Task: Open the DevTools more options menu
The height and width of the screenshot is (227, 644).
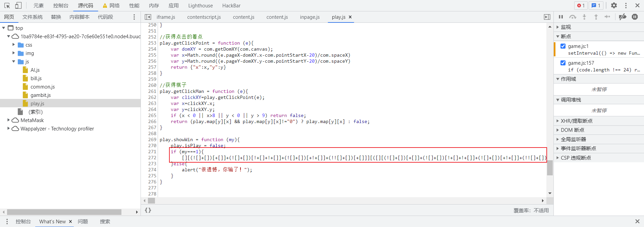Action: point(626,5)
